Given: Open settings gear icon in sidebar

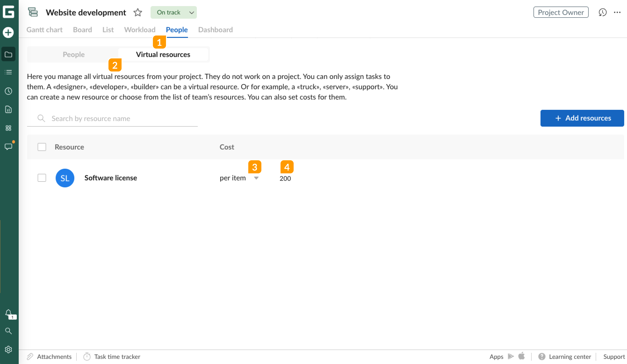Looking at the screenshot, I should click(8, 349).
